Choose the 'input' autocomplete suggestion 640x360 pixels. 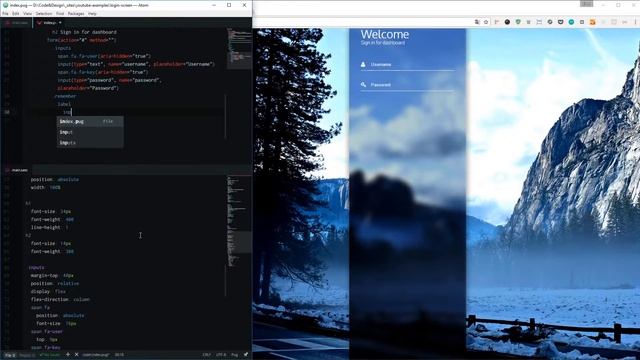pos(90,132)
